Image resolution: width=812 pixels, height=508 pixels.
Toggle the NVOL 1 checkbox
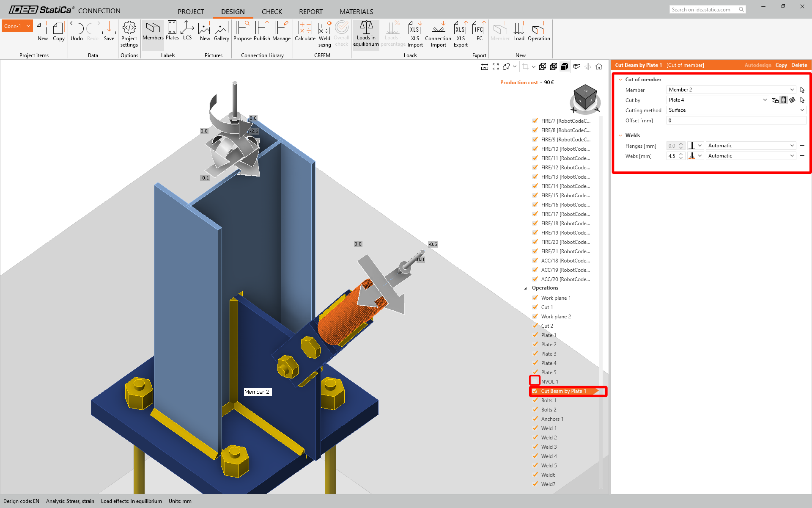(535, 381)
